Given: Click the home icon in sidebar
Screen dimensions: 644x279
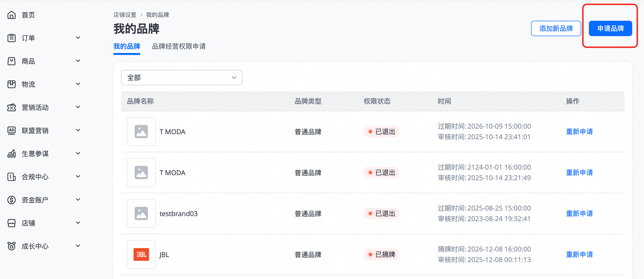Looking at the screenshot, I should (12, 15).
